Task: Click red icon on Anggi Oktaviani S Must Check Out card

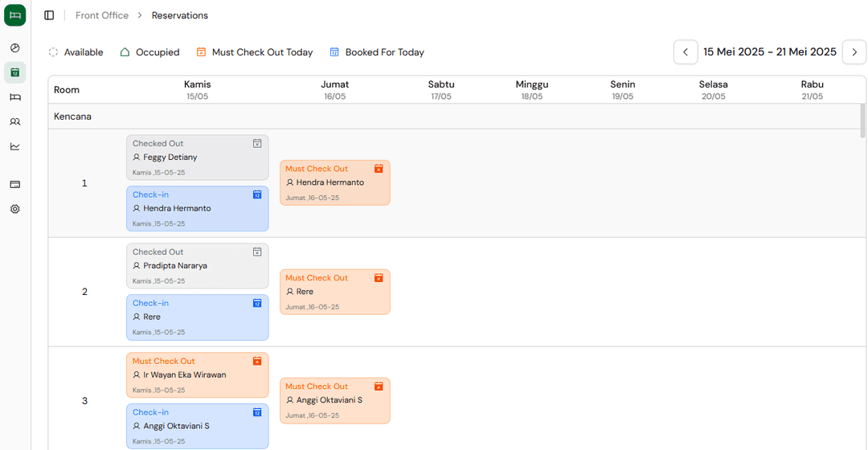Action: tap(379, 387)
